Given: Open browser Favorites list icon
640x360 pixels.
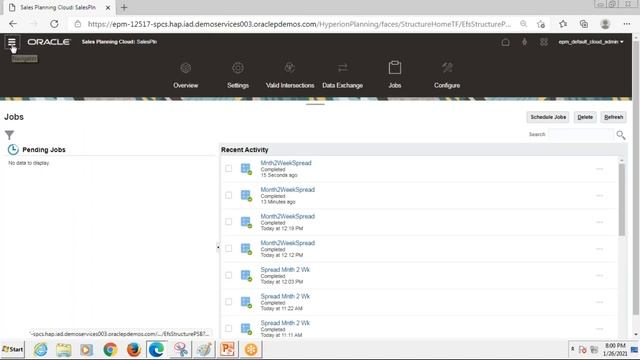Looking at the screenshot, I should (563, 24).
